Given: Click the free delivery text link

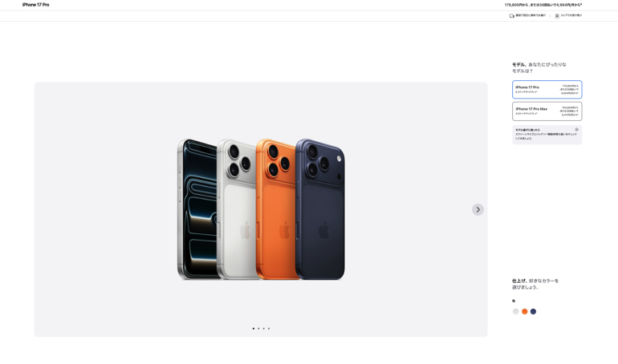Looking at the screenshot, I should pyautogui.click(x=531, y=15).
